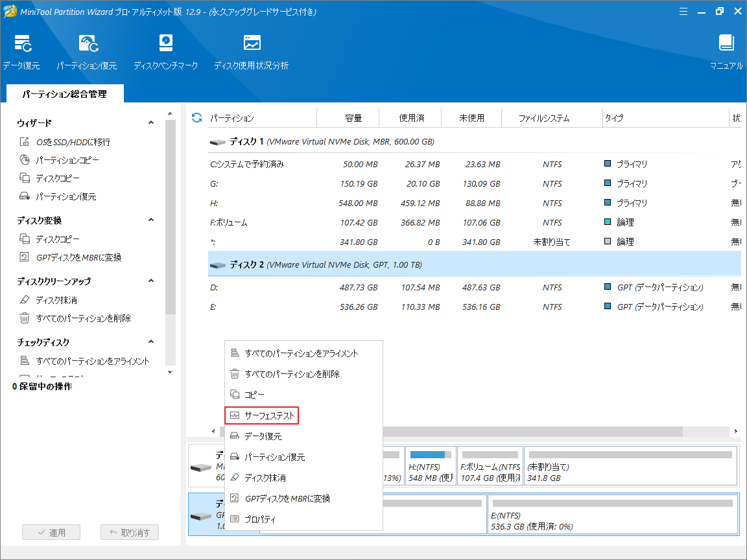Collapse the チェックディスク section
747x560 pixels.
pyautogui.click(x=151, y=342)
